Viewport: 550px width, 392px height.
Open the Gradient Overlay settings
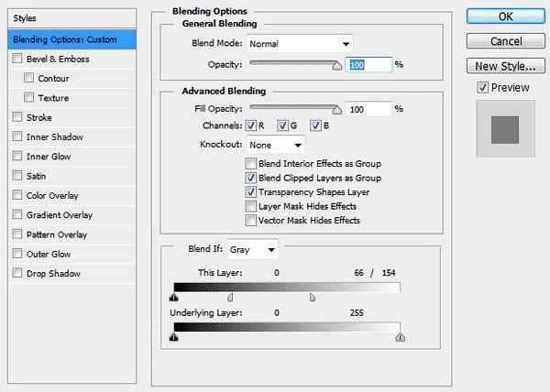tap(60, 214)
